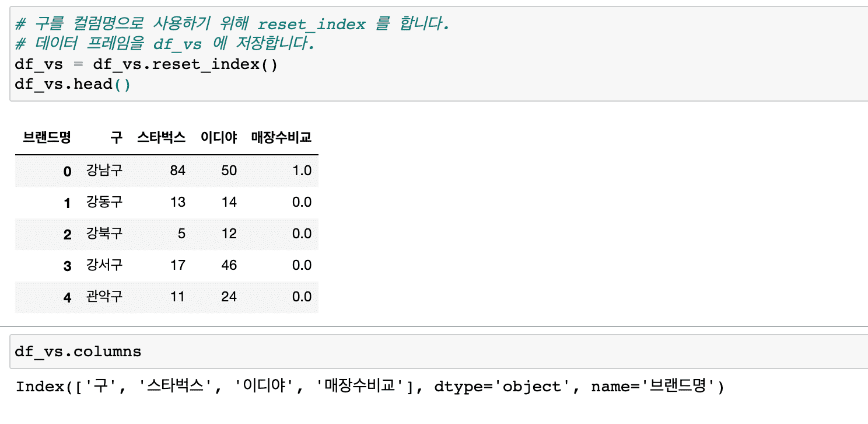Click the 스타벅스 value 5

coord(181,234)
